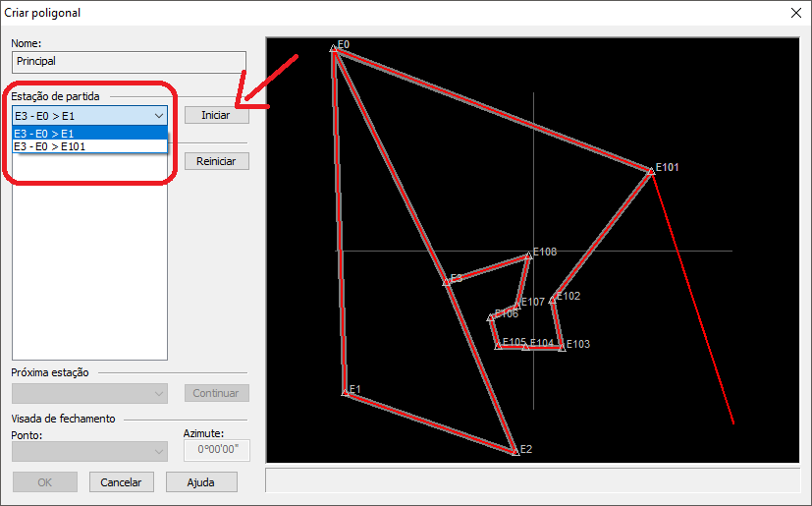Click the Nome field containing Principal
Screen dimensions: 812x506
128,61
